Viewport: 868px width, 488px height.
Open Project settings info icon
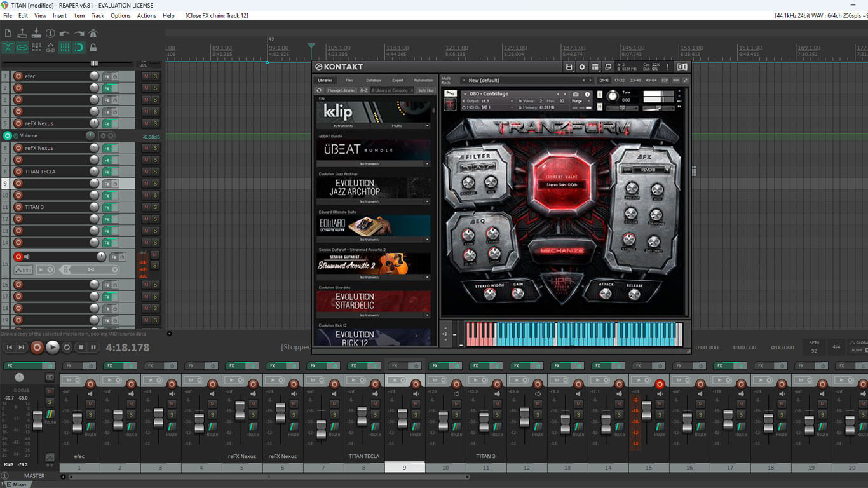click(x=51, y=33)
